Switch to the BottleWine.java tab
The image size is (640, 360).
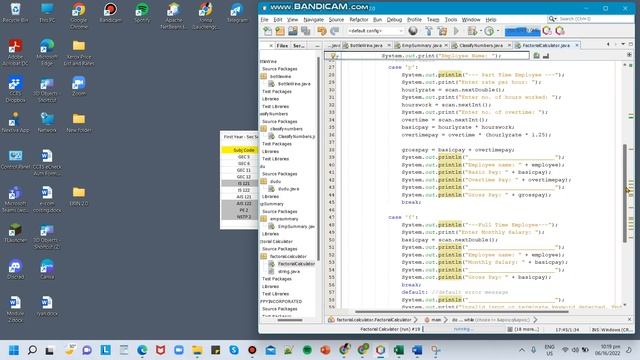click(366, 45)
